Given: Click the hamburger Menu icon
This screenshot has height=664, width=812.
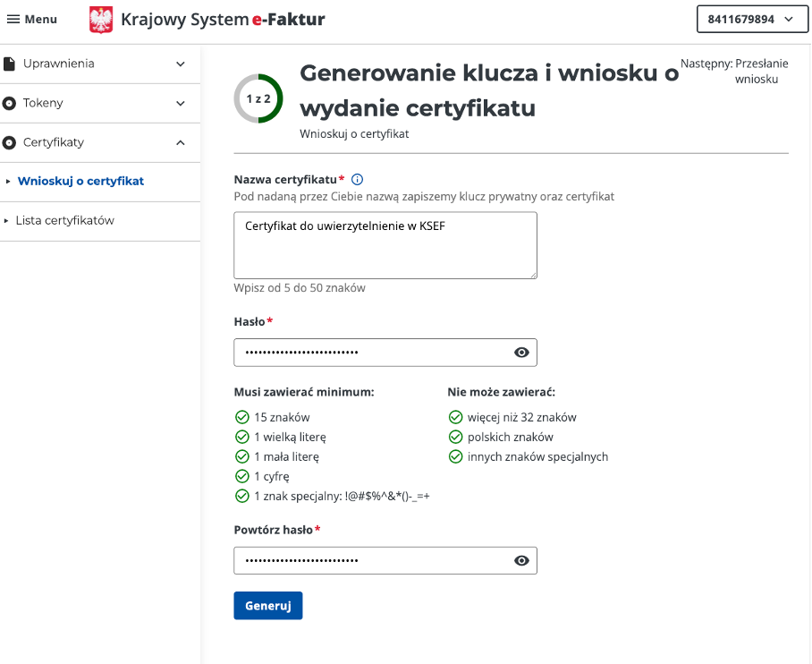Looking at the screenshot, I should click(x=13, y=20).
